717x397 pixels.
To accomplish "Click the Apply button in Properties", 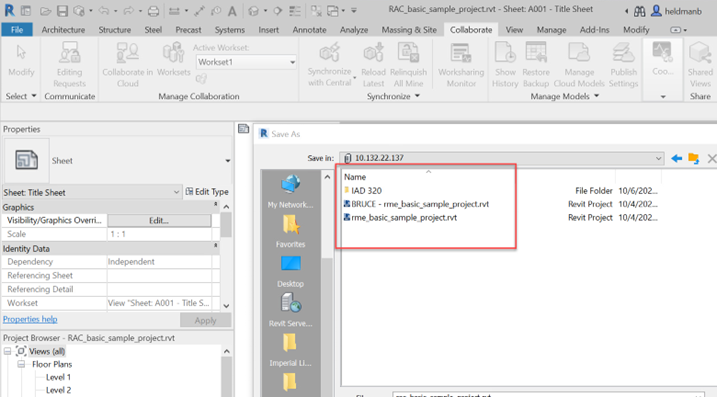I will click(205, 320).
